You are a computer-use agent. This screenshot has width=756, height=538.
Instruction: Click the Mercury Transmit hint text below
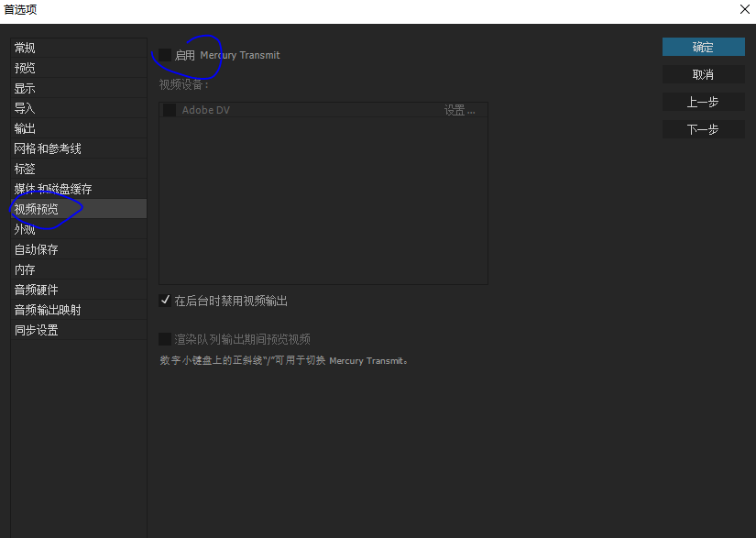284,360
